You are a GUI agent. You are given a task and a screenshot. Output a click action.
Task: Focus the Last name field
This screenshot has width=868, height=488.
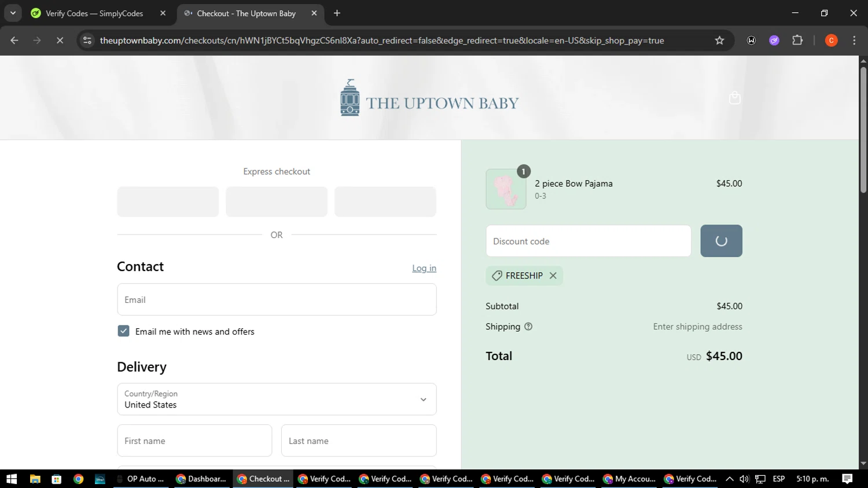pos(359,441)
